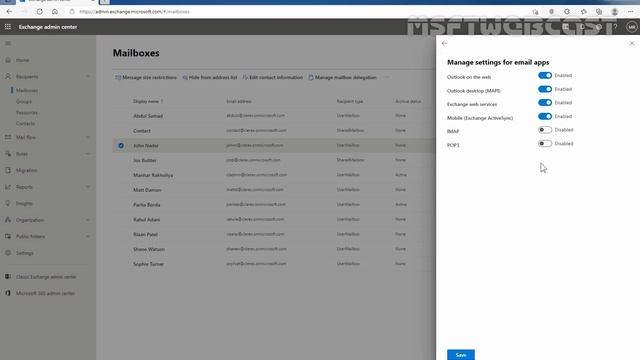Enable the IMAP switch
Image resolution: width=640 pixels, height=360 pixels.
click(545, 130)
